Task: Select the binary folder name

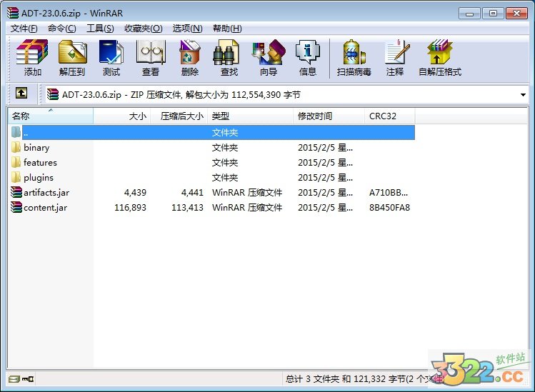Action: click(x=36, y=148)
